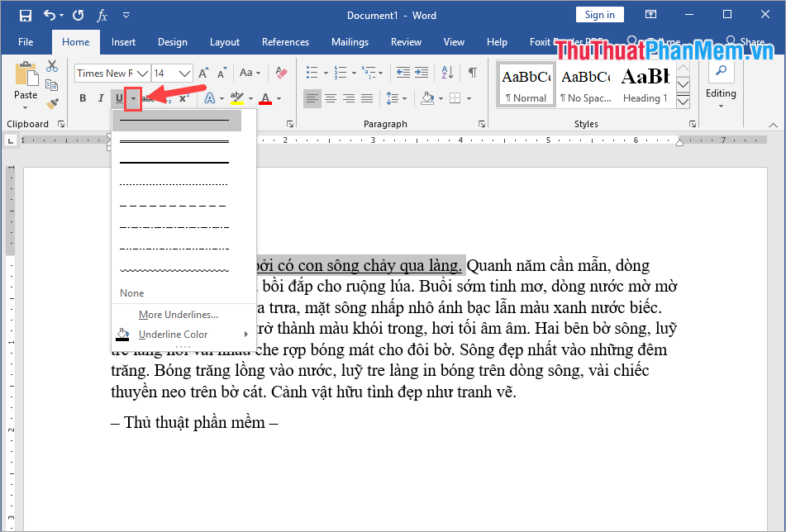This screenshot has height=532, width=786.
Task: Click the Increase Indent icon
Action: tap(422, 72)
